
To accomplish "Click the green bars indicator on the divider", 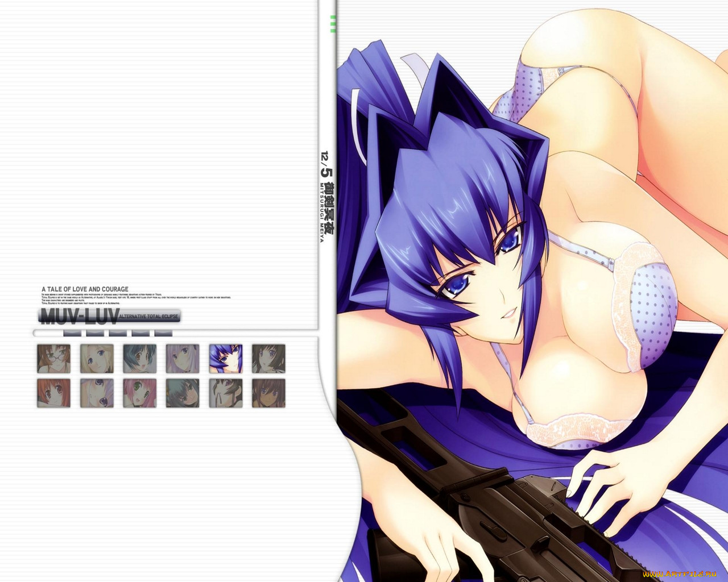I will pyautogui.click(x=333, y=23).
